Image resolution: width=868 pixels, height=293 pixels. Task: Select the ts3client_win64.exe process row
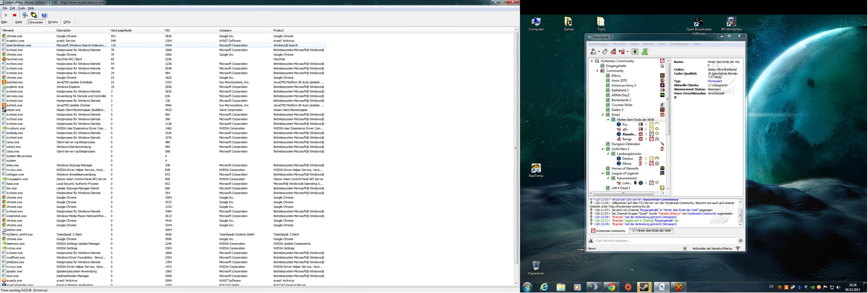pyautogui.click(x=163, y=234)
